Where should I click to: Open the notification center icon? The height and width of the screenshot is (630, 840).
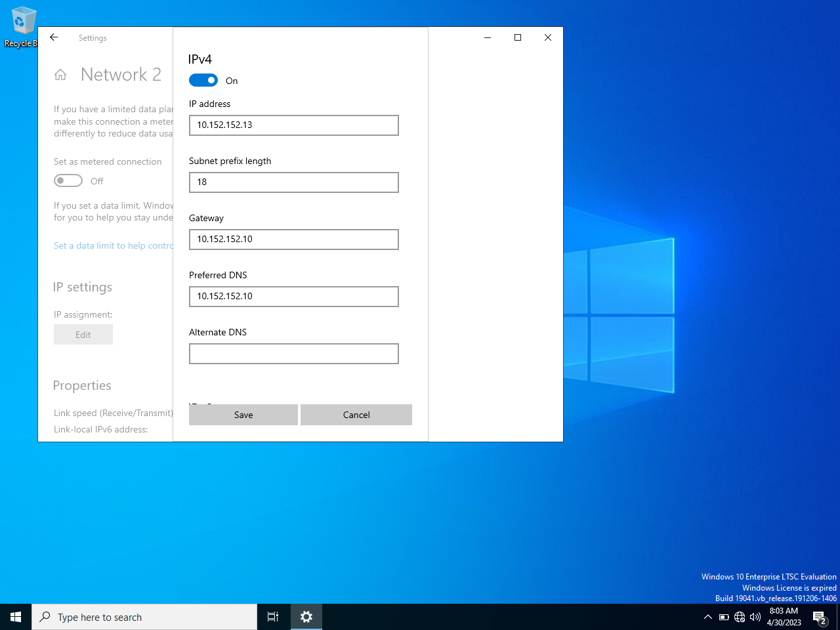pos(819,617)
